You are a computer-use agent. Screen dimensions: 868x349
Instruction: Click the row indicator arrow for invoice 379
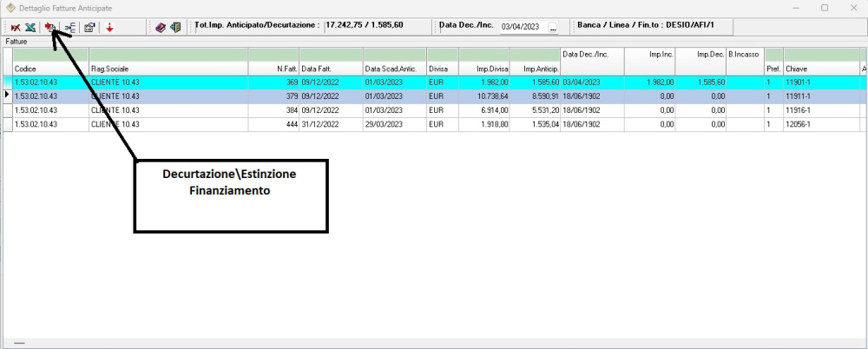[7, 96]
